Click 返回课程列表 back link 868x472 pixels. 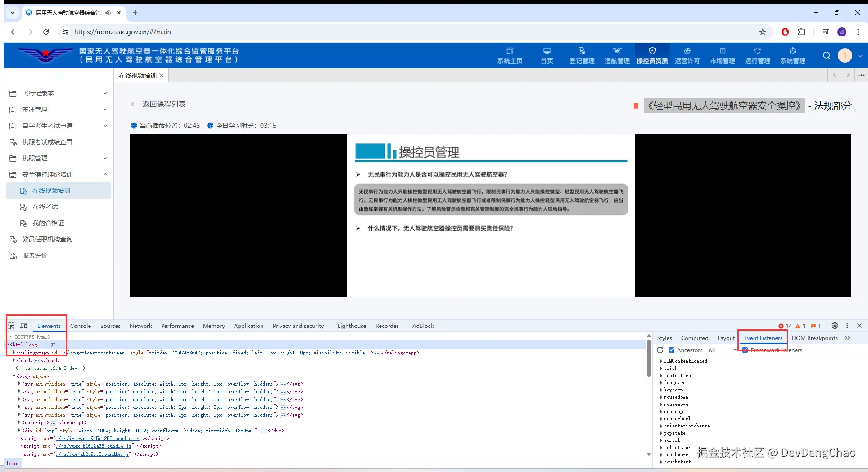pos(158,104)
